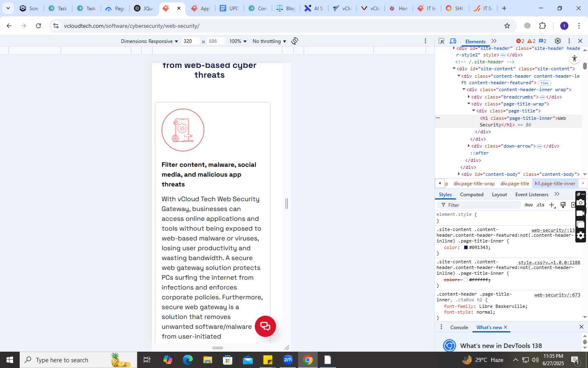Click the flex badge on content-header div
Screen dimensions: 588x368
(x=544, y=83)
